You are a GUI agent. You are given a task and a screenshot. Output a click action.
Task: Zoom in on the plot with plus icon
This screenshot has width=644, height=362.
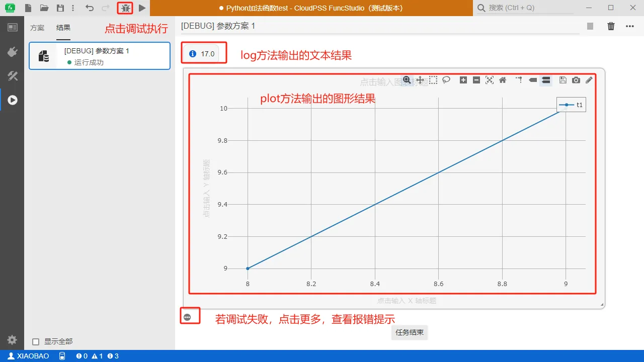(463, 80)
